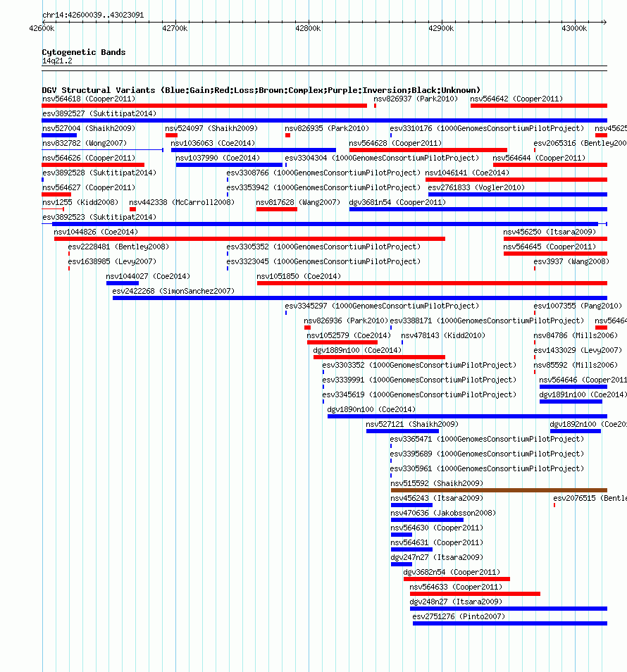
Task: Click esv3323045 (1000GenomesConsortiumPilotProject) label
Action: click(x=323, y=261)
